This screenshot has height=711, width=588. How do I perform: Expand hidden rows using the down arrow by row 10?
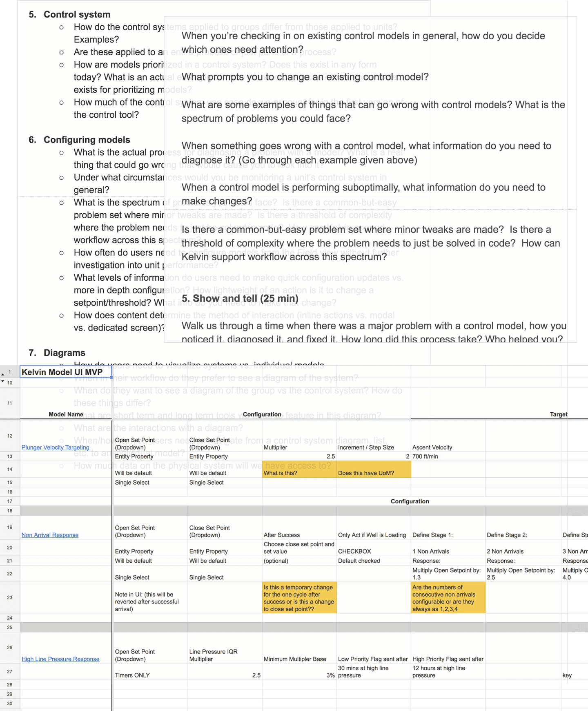click(3, 381)
